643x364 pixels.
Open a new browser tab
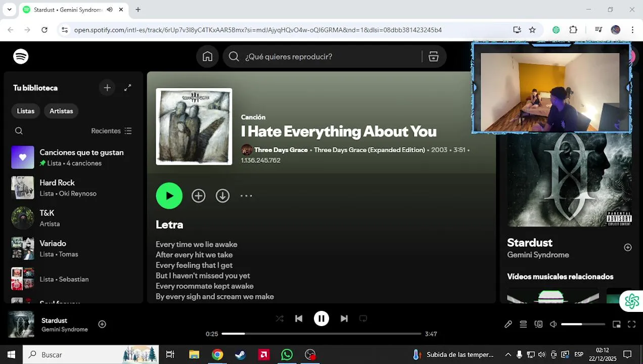pos(138,10)
